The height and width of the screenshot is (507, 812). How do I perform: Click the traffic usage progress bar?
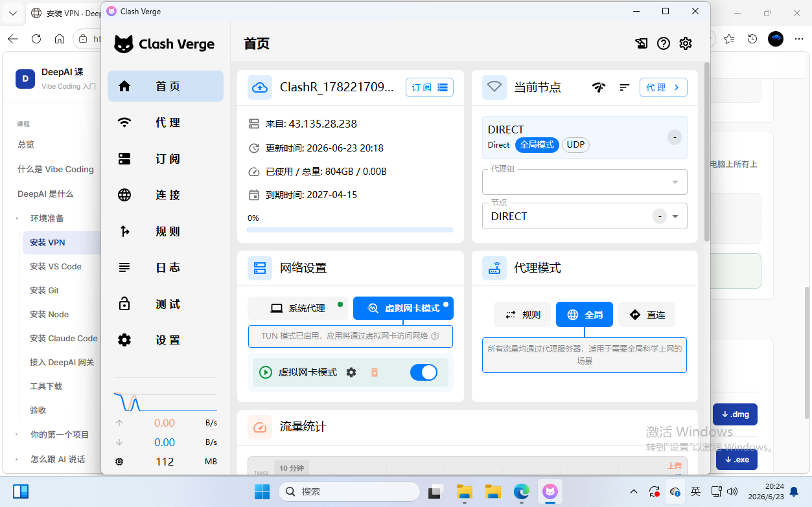tap(351, 230)
